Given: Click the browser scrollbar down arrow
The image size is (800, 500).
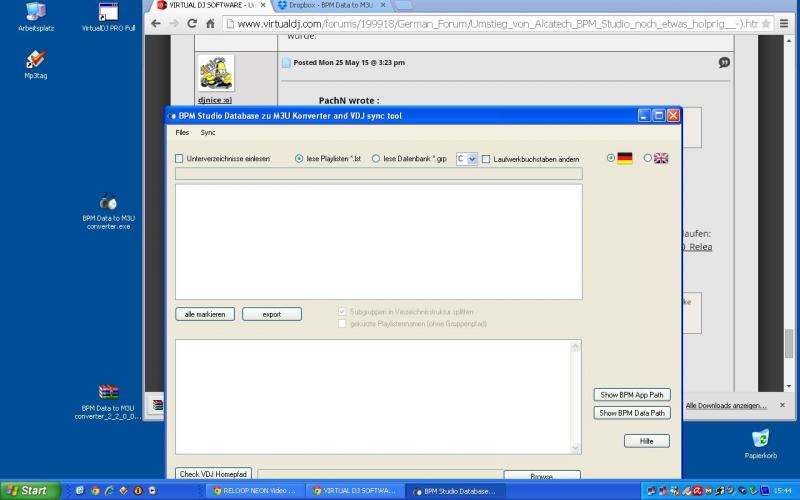Looking at the screenshot, I should pyautogui.click(x=789, y=386).
